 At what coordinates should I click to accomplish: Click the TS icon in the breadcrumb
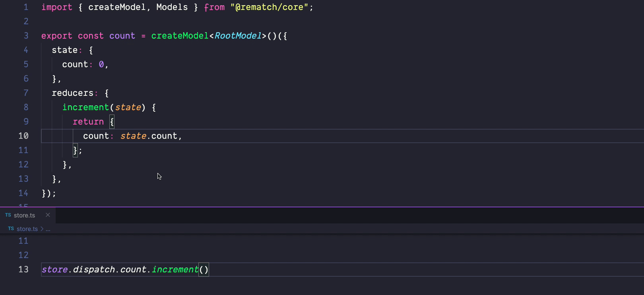click(x=11, y=229)
